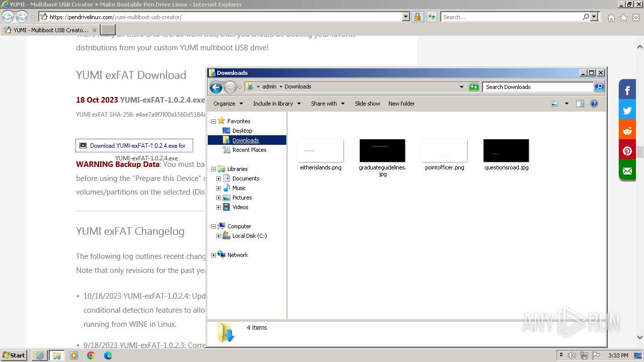Viewport: 644px width, 362px height.
Task: Expand Music library node
Action: (x=218, y=188)
